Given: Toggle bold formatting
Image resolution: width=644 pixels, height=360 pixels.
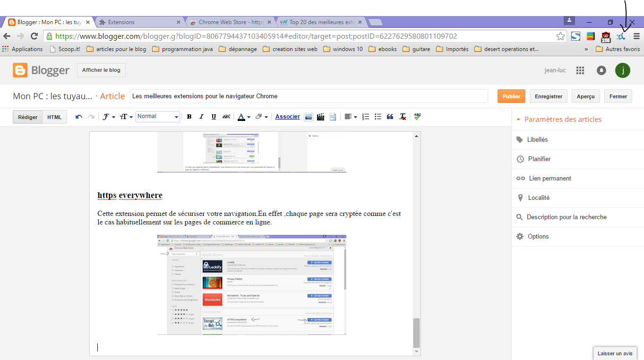Looking at the screenshot, I should pyautogui.click(x=189, y=117).
